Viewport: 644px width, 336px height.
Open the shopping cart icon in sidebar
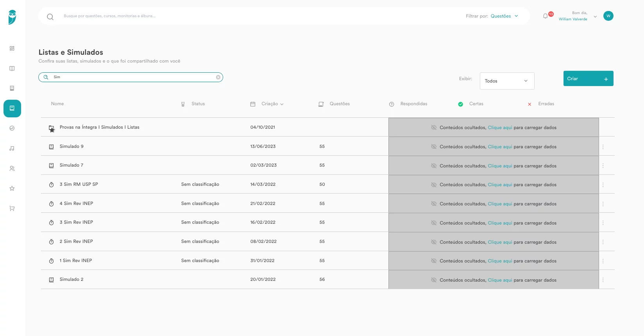click(x=12, y=208)
